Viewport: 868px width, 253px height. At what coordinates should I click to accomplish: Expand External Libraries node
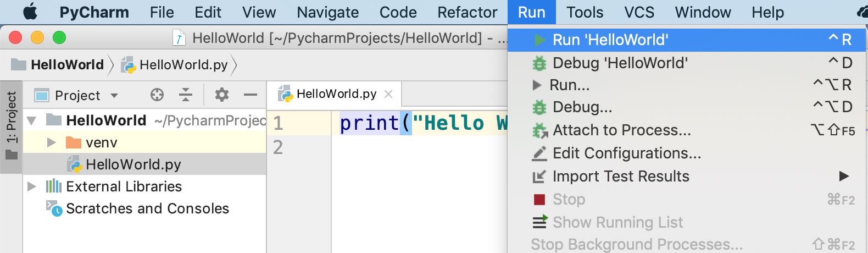pyautogui.click(x=31, y=186)
